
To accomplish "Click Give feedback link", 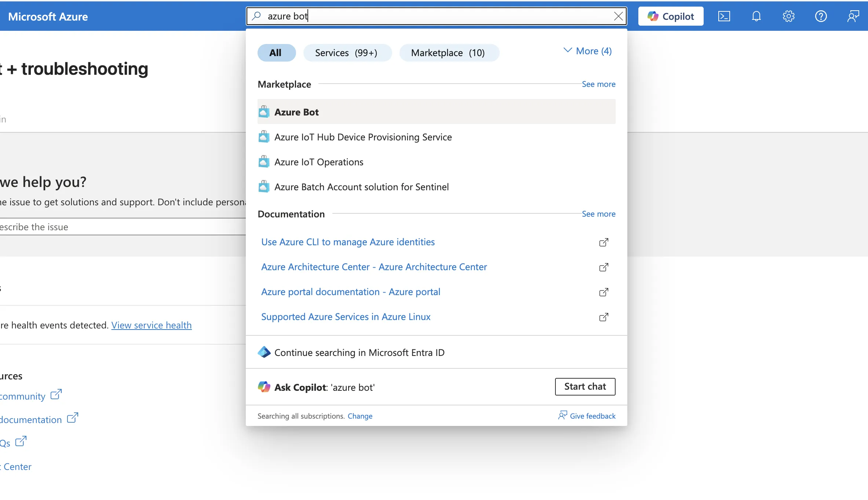I will pos(592,416).
